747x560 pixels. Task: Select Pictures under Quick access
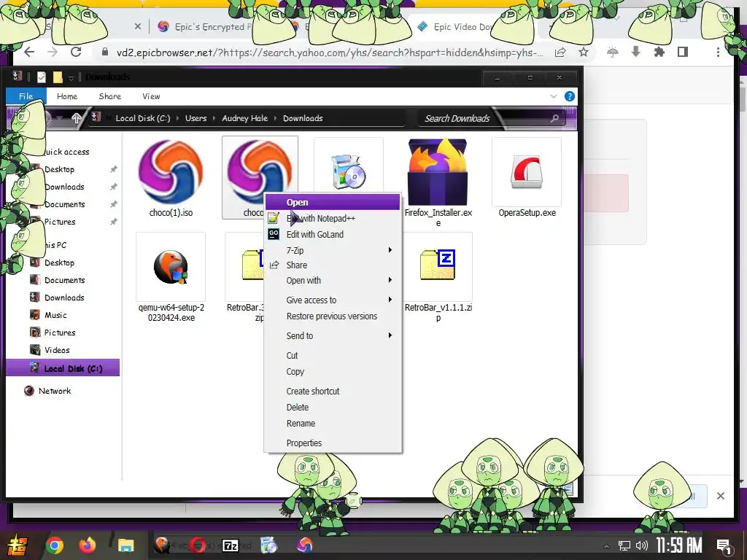pyautogui.click(x=60, y=222)
